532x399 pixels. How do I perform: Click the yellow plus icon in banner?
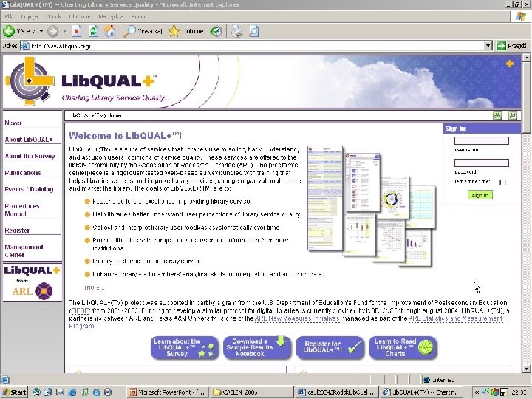pyautogui.click(x=510, y=64)
